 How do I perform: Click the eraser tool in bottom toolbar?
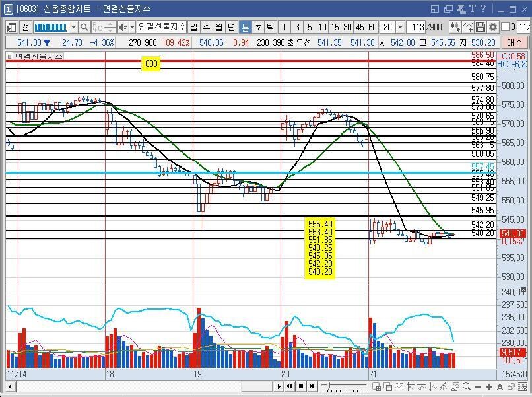510,386
